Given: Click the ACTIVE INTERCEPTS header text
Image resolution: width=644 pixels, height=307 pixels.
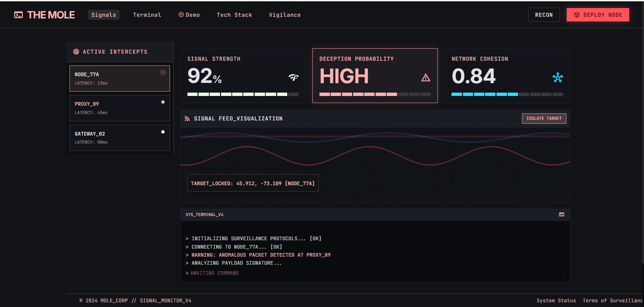Looking at the screenshot, I should 115,52.
